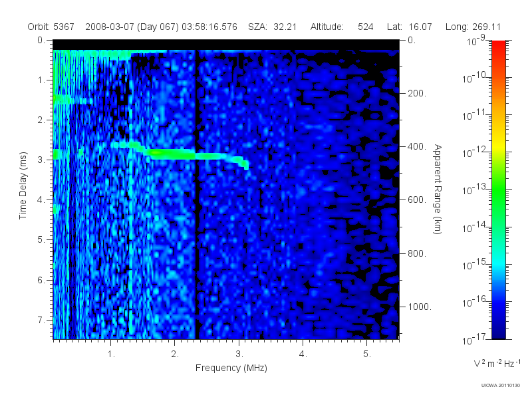Click the 7. tick label on time delay axis

pos(41,320)
